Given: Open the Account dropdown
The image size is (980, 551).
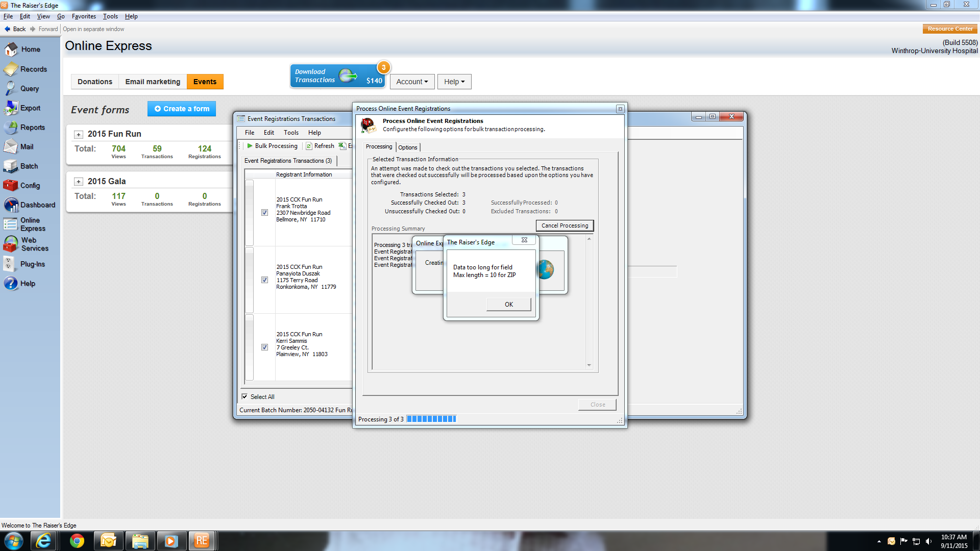Looking at the screenshot, I should [412, 82].
